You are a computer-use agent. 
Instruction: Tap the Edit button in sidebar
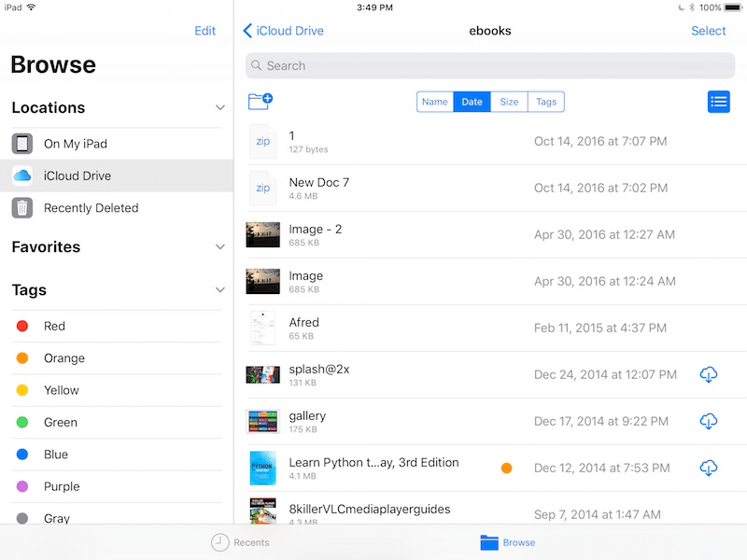click(x=204, y=31)
